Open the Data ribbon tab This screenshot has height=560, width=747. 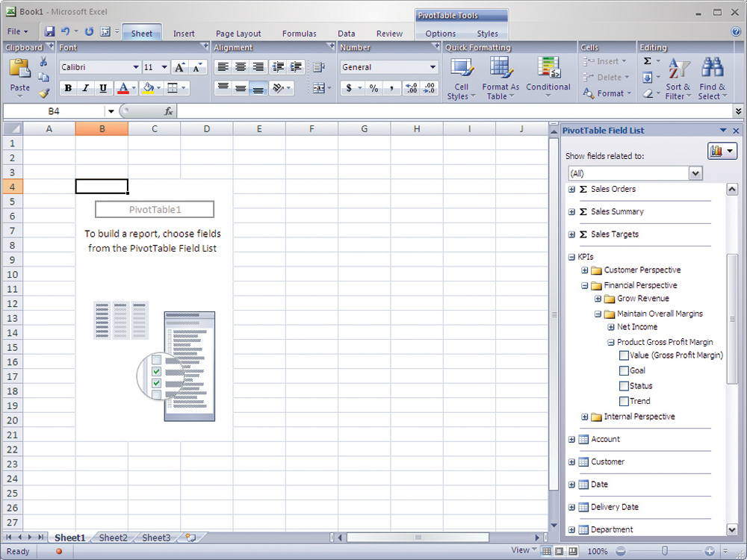coord(347,34)
